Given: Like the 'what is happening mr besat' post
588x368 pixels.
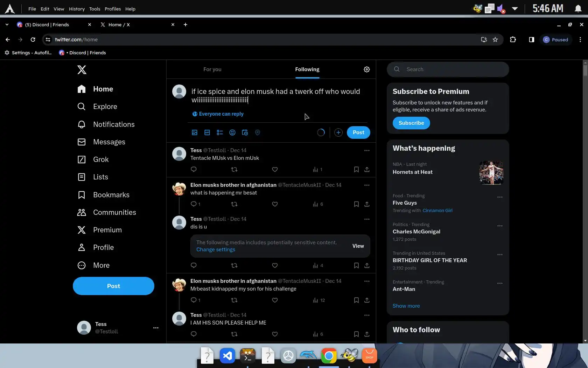Looking at the screenshot, I should 275,204.
